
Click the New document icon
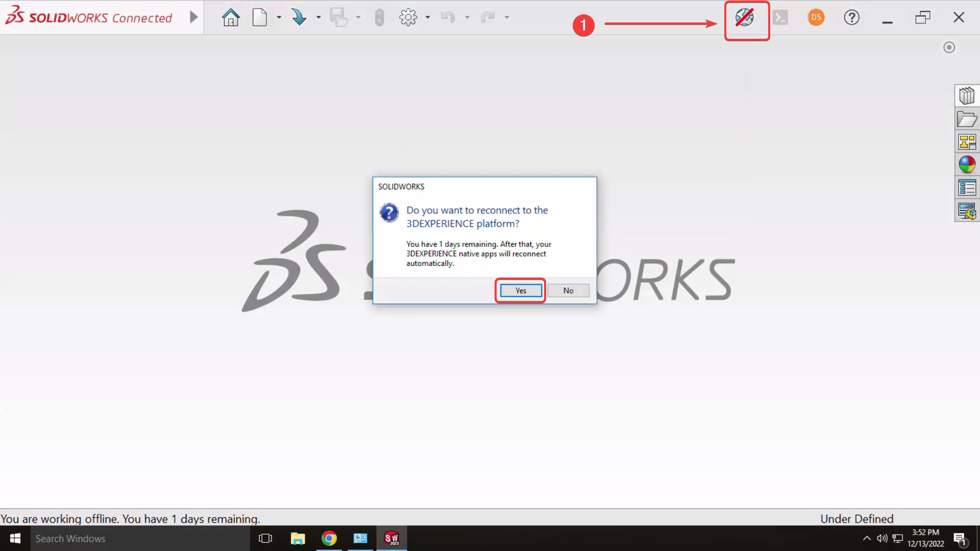[260, 17]
